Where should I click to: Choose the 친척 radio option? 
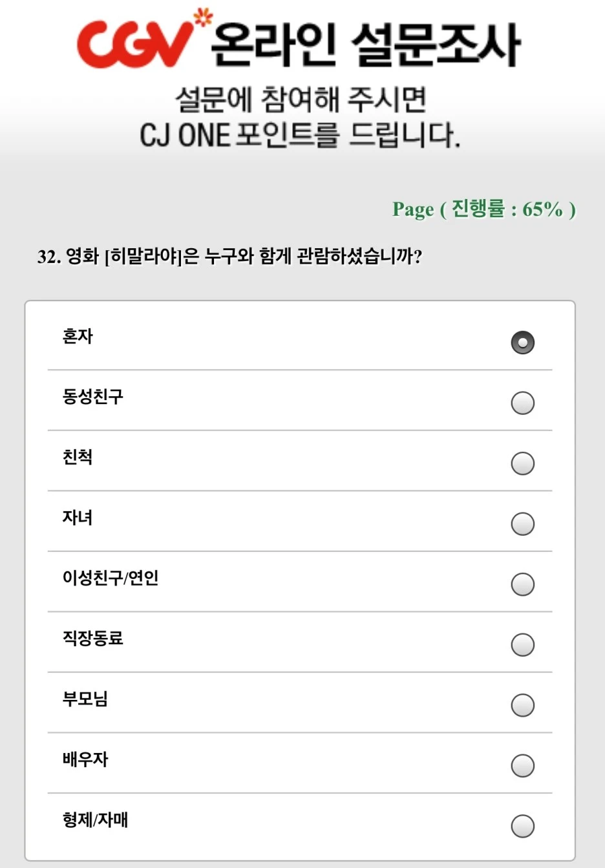pos(522,463)
